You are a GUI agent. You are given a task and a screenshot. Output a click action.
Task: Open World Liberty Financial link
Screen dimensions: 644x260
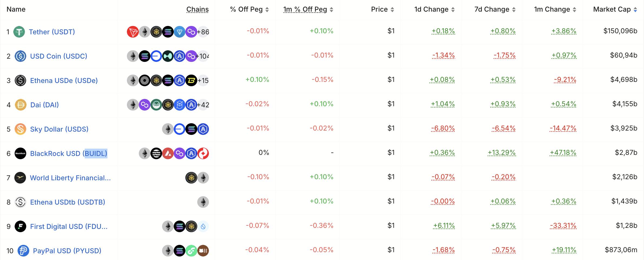[70, 178]
